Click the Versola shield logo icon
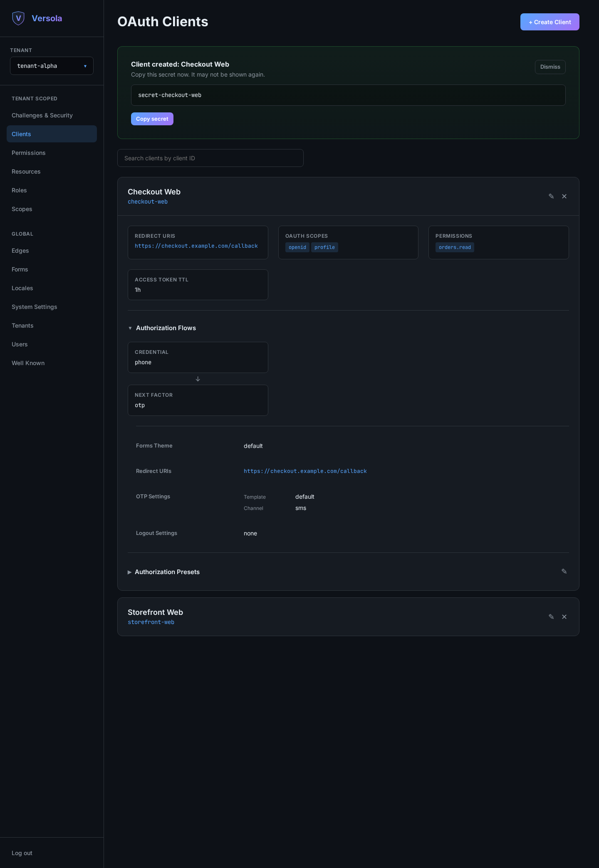Viewport: 599px width, 868px height. click(x=18, y=18)
